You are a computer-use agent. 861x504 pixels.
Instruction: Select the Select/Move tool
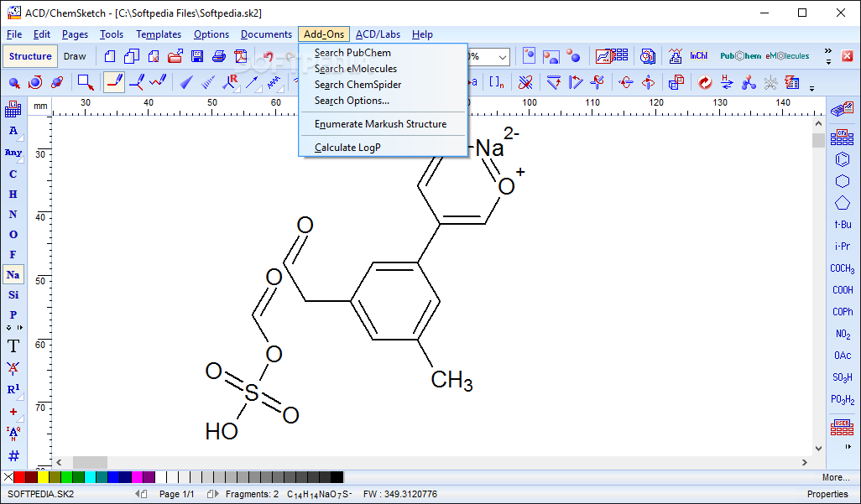click(14, 83)
